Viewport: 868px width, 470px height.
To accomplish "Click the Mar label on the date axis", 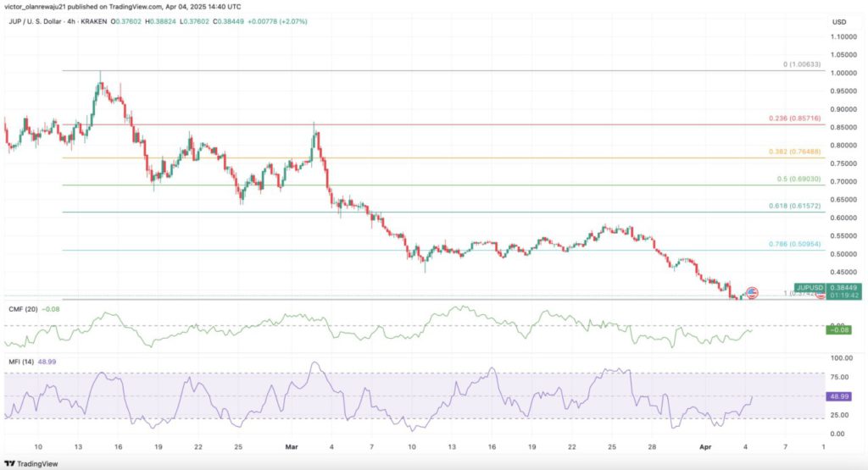I will 291,445.
